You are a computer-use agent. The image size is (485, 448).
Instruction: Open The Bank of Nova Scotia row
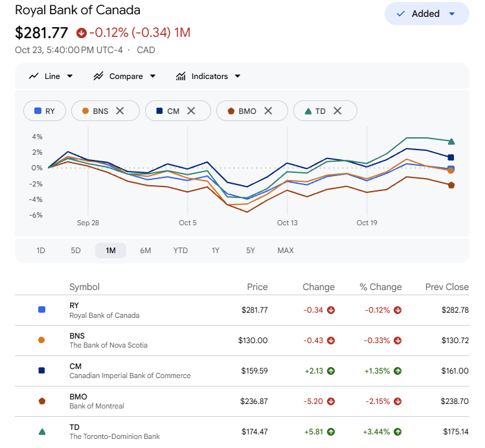click(x=242, y=340)
